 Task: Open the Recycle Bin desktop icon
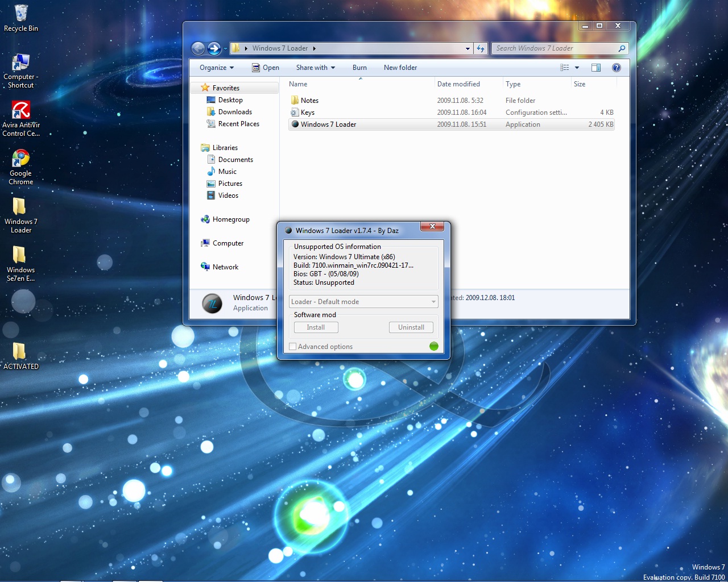click(x=21, y=18)
